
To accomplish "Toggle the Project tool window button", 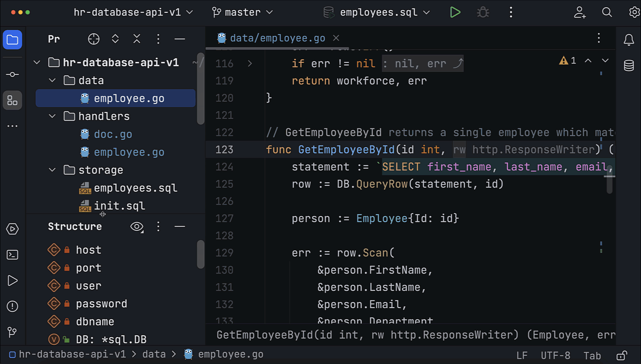I will (x=12, y=40).
